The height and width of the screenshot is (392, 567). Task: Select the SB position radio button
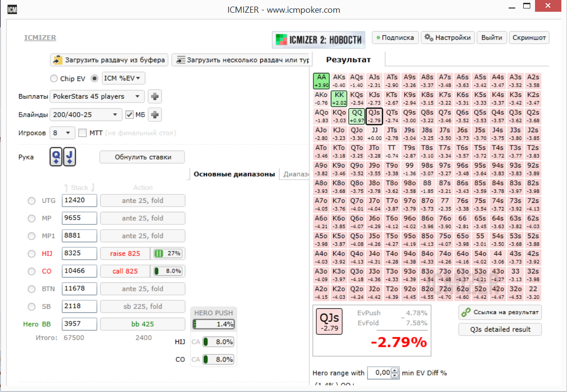coord(32,307)
